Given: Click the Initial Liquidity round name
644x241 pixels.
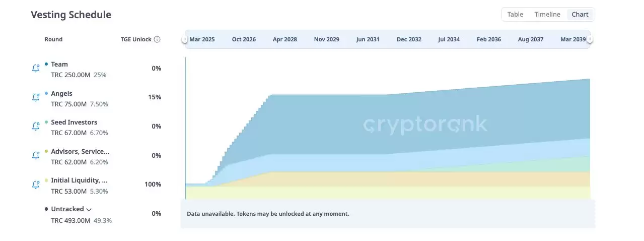Looking at the screenshot, I should point(79,180).
